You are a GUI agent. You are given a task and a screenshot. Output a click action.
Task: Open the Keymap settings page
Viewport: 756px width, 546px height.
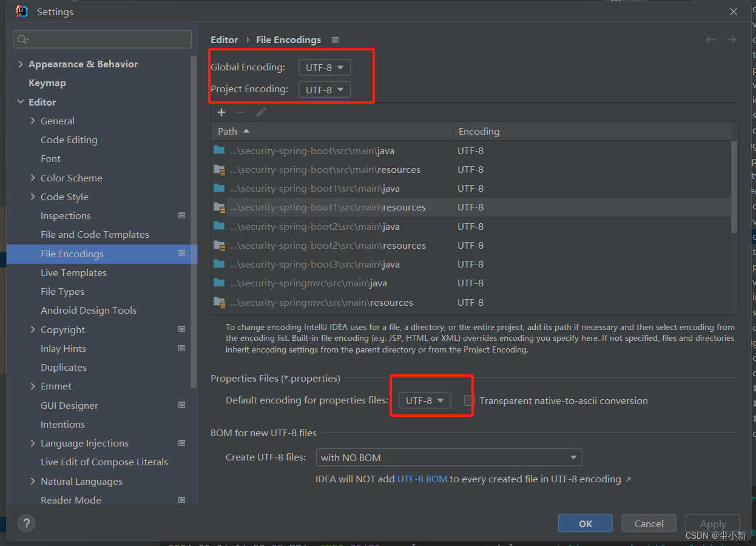click(x=47, y=83)
